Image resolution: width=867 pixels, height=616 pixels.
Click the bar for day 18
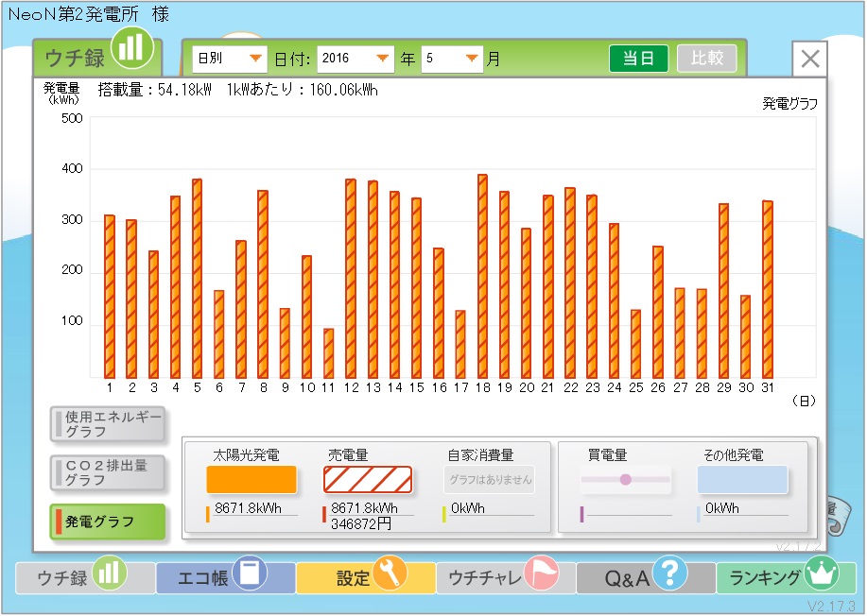click(483, 276)
